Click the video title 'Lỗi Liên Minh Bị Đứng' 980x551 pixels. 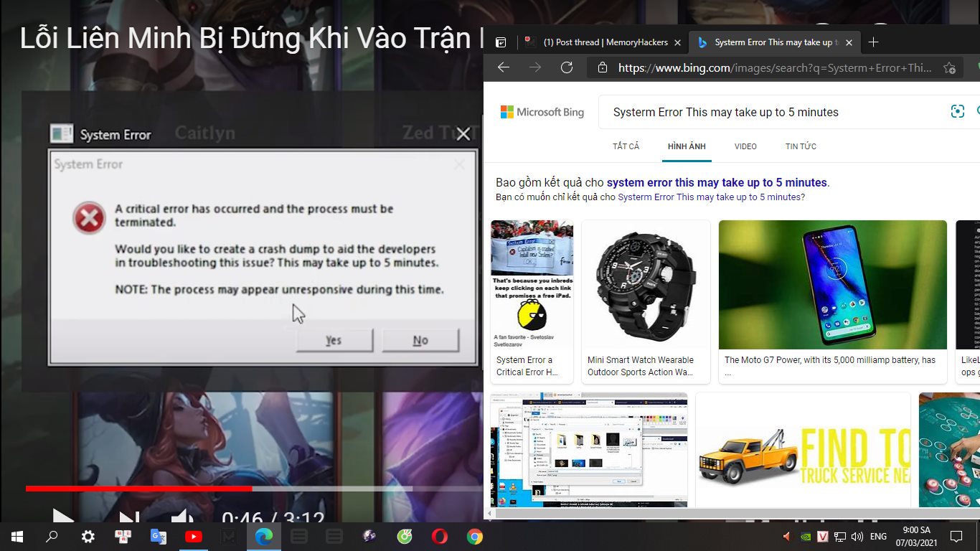point(250,38)
